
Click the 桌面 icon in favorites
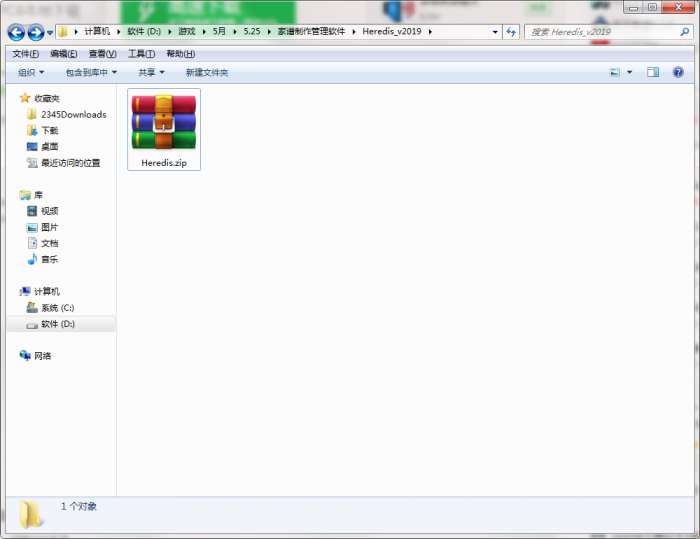coord(32,146)
